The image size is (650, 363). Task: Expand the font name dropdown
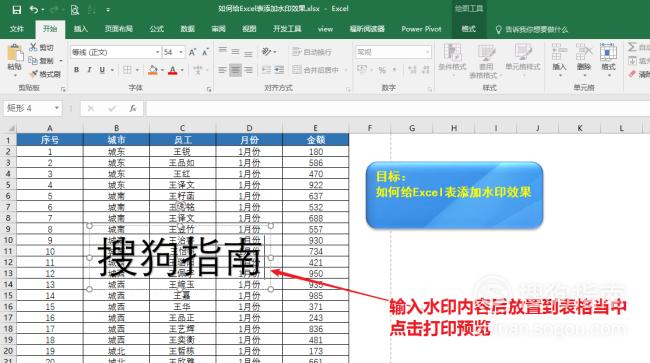tap(158, 52)
